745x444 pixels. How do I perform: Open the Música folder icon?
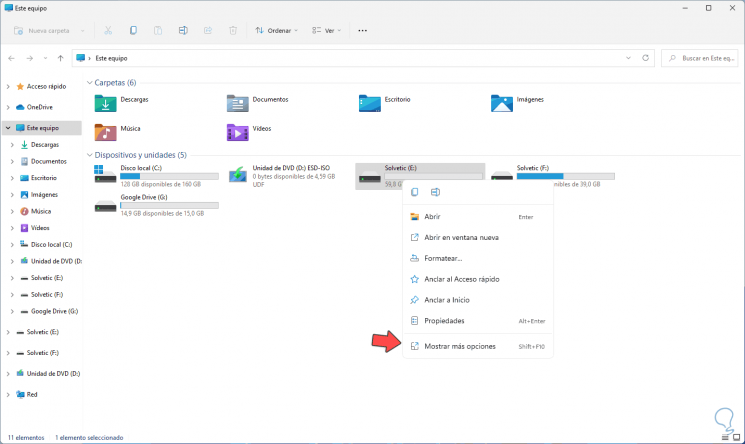105,133
